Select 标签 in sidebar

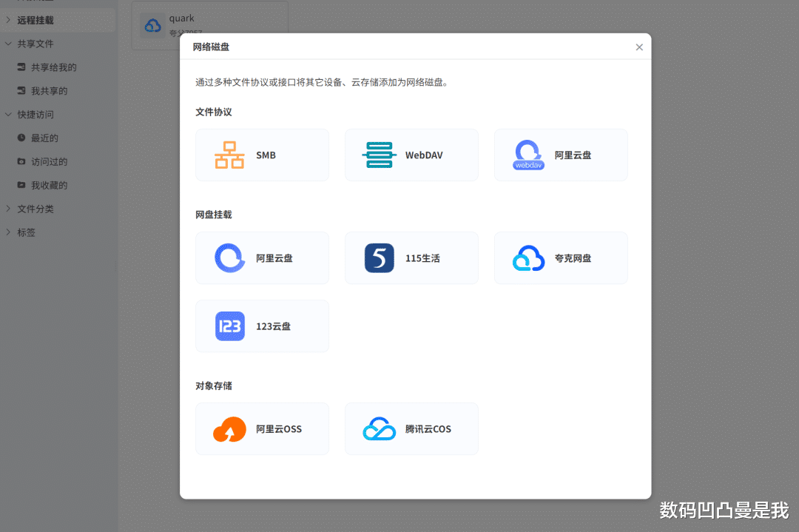(x=26, y=232)
